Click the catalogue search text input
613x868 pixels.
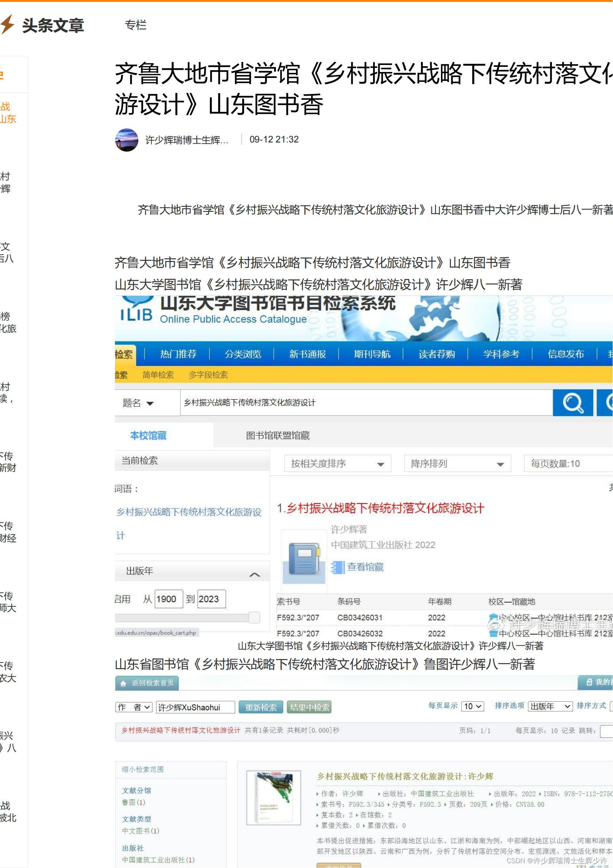tap(366, 403)
